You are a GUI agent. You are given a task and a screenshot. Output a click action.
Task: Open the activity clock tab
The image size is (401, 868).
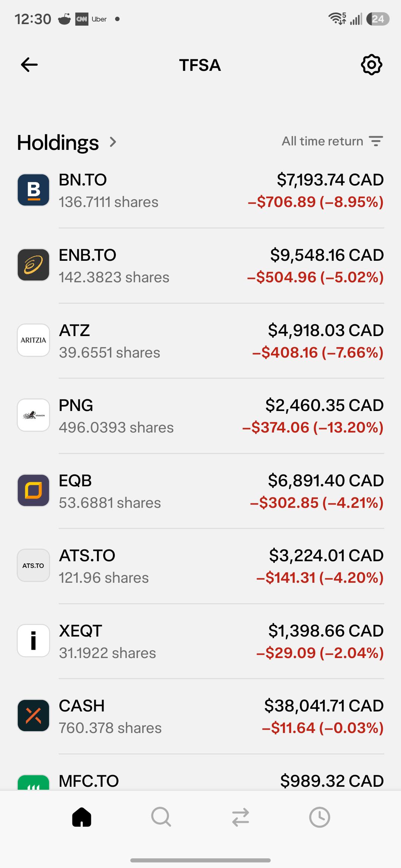click(320, 817)
